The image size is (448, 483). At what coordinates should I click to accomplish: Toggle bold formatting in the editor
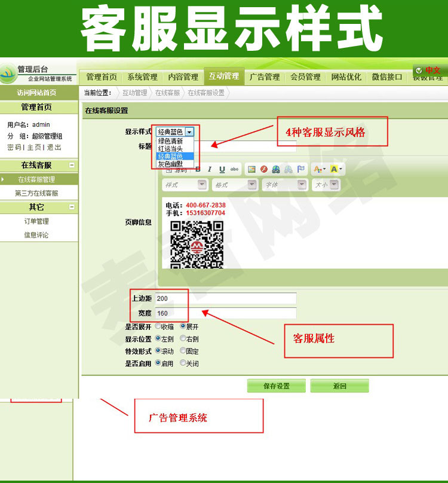(x=198, y=169)
